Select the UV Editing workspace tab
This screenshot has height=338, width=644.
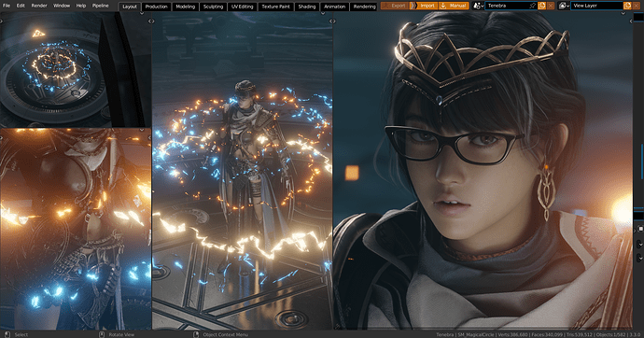pyautogui.click(x=243, y=7)
